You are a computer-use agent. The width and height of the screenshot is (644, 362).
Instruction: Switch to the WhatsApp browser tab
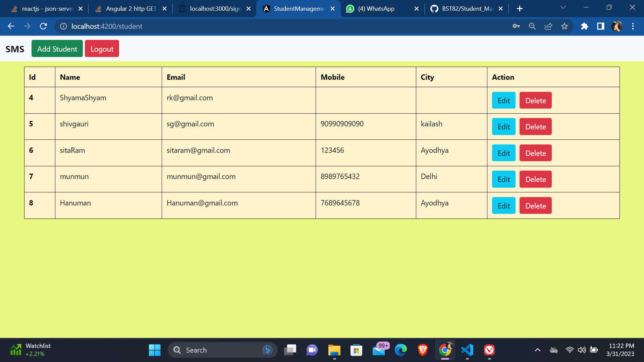tap(376, 9)
